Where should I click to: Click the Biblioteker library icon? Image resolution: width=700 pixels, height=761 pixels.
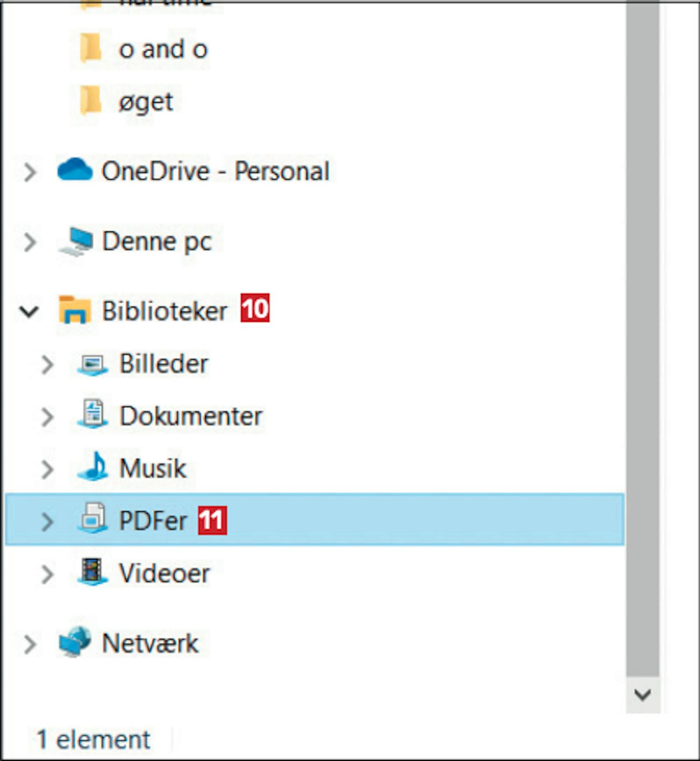75,310
